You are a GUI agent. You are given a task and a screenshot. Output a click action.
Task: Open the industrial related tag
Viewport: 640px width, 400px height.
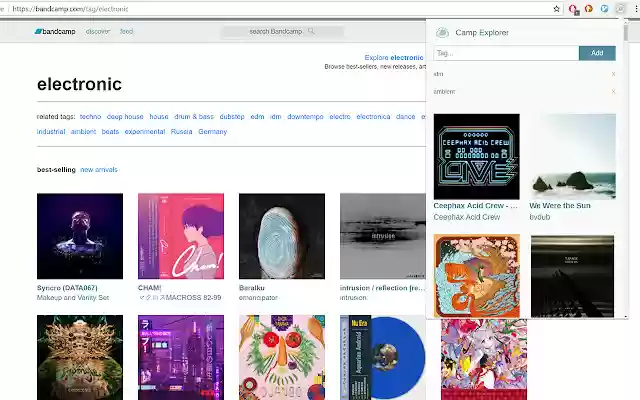tap(51, 132)
